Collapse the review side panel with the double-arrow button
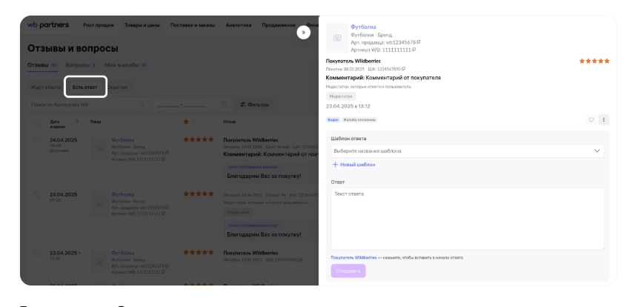The width and height of the screenshot is (644, 307). coord(303,33)
